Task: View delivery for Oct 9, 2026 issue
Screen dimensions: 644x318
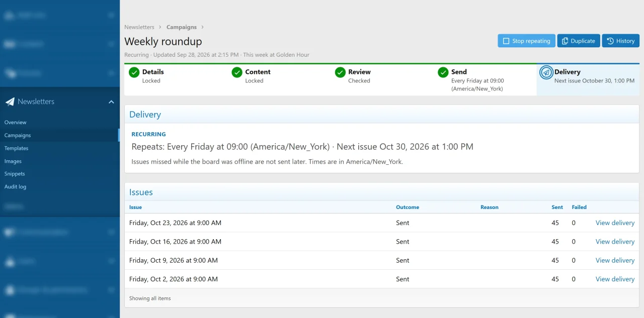Action: 615,260
